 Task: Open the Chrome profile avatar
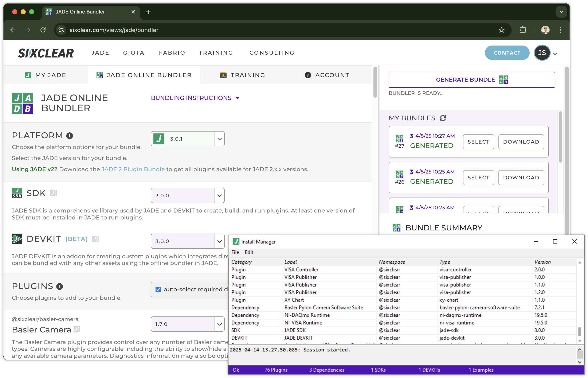click(x=545, y=30)
